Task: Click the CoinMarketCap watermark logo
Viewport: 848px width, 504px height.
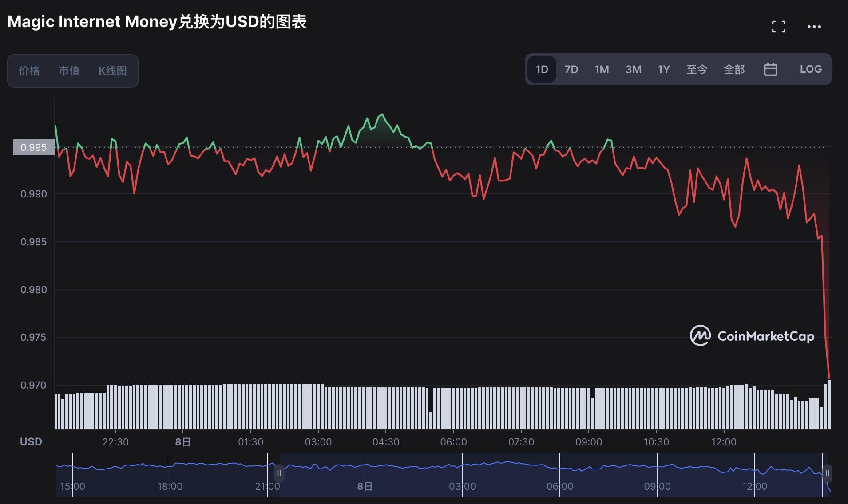Action: [x=752, y=336]
